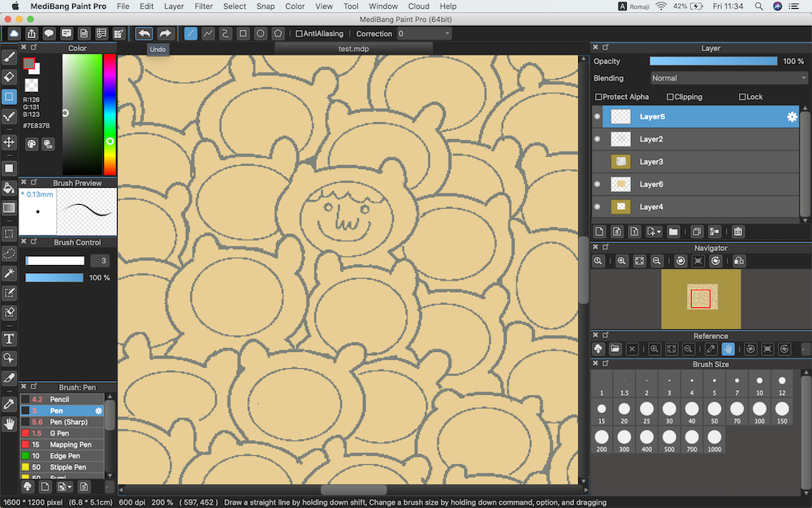Select the Move tool

tap(9, 142)
